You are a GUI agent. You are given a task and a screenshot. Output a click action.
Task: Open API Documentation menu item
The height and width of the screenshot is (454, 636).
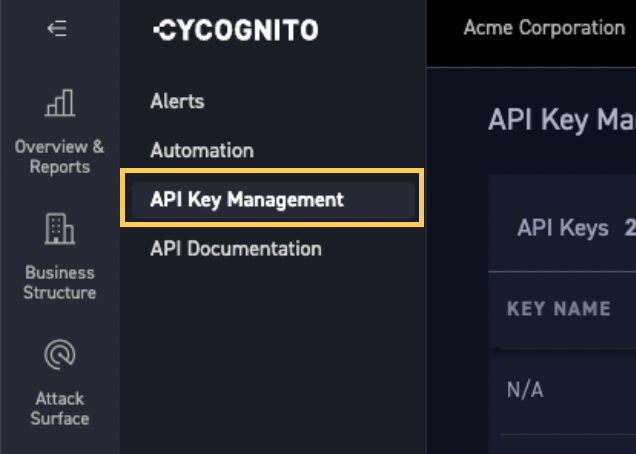click(x=236, y=248)
